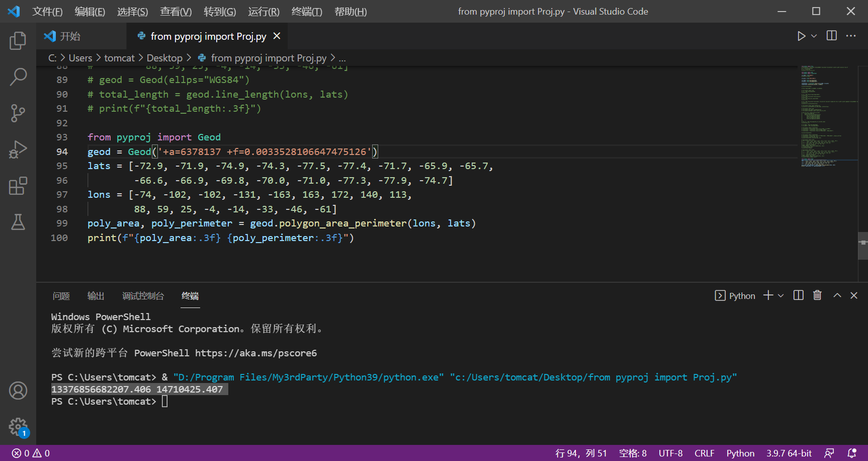This screenshot has width=868, height=461.
Task: Kill the terminal with trash icon
Action: click(818, 295)
